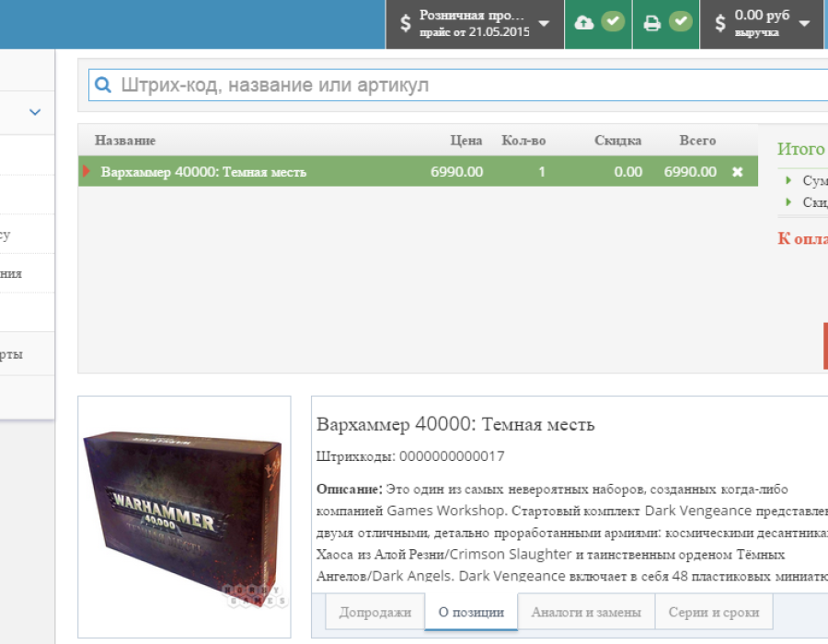The image size is (828, 644).
Task: Focus the barcode, name or article search field
Action: pos(458,85)
